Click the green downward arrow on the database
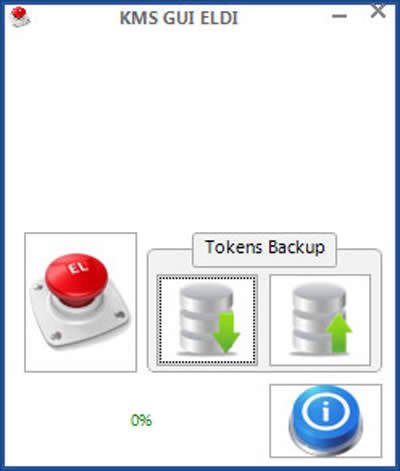 pyautogui.click(x=226, y=333)
